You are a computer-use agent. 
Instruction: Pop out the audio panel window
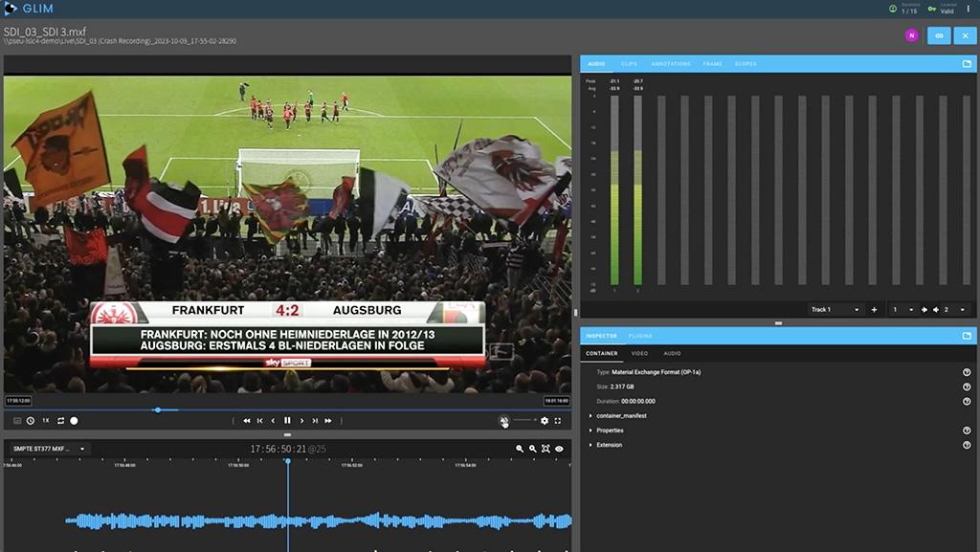point(967,64)
